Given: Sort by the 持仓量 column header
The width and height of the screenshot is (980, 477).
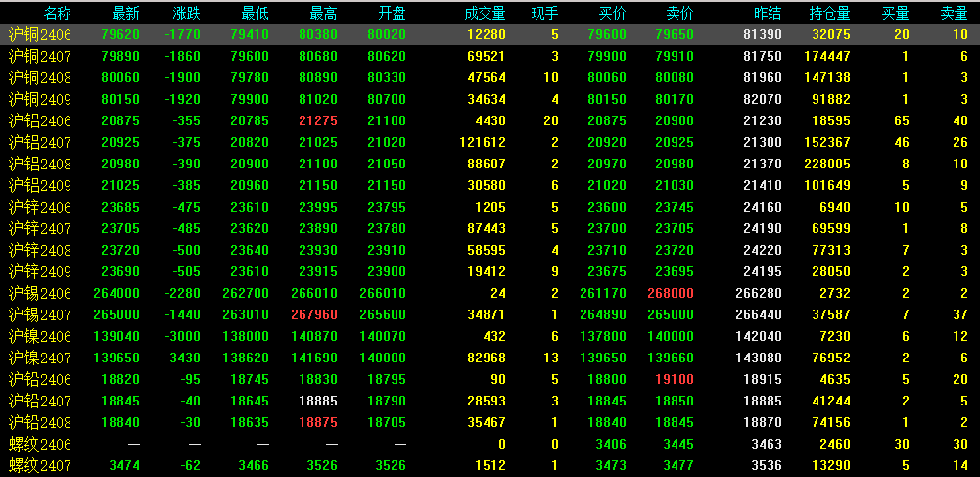Looking at the screenshot, I should pos(830,13).
